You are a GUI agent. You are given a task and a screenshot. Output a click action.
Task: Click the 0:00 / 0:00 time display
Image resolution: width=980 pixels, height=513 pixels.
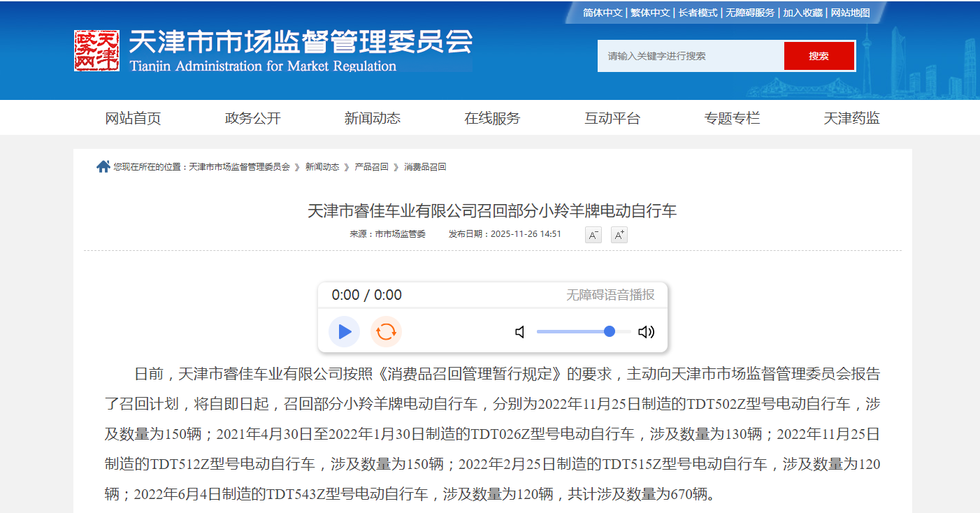tap(367, 295)
